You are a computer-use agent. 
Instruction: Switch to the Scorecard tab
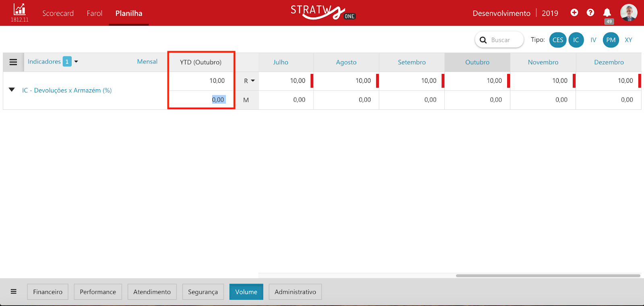click(58, 13)
